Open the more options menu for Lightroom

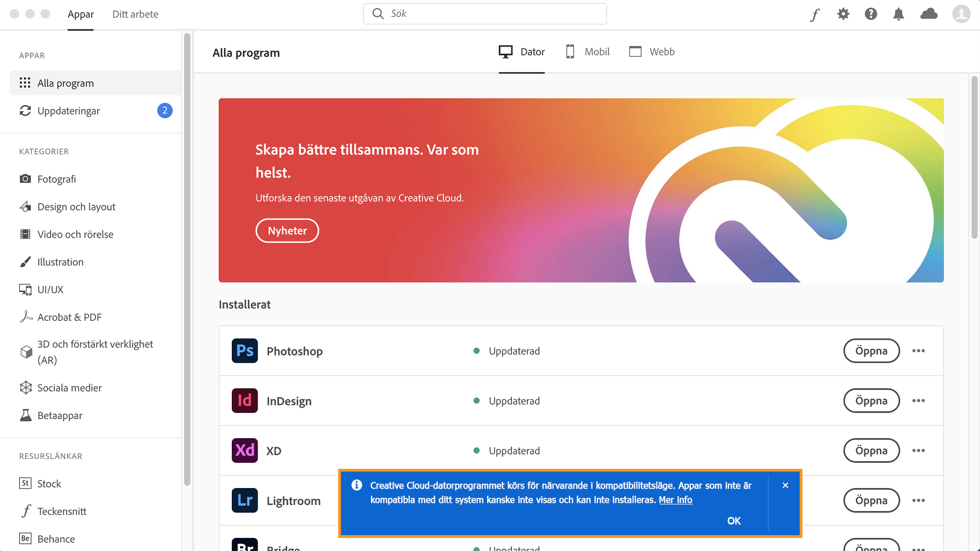[919, 500]
